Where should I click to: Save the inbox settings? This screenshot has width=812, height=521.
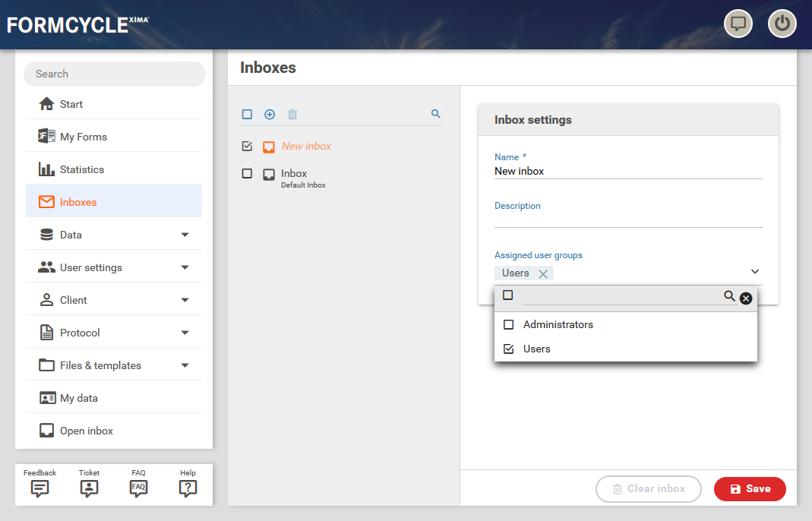coord(750,489)
